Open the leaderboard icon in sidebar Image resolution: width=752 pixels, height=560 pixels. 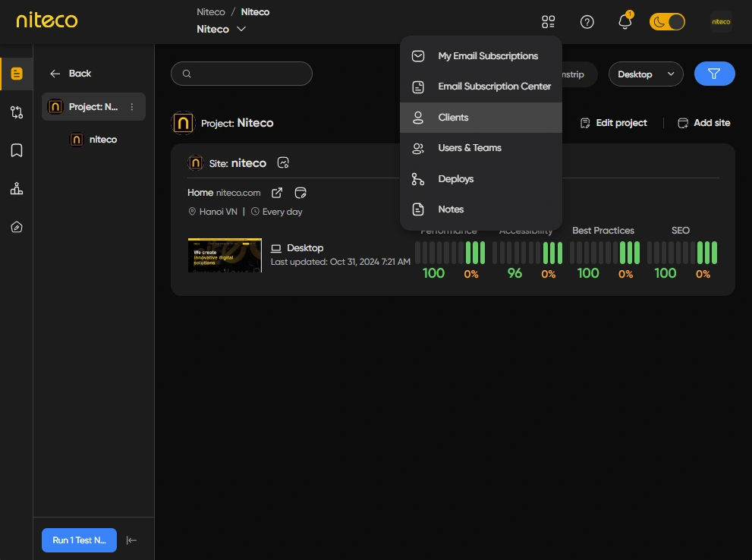[x=17, y=189]
